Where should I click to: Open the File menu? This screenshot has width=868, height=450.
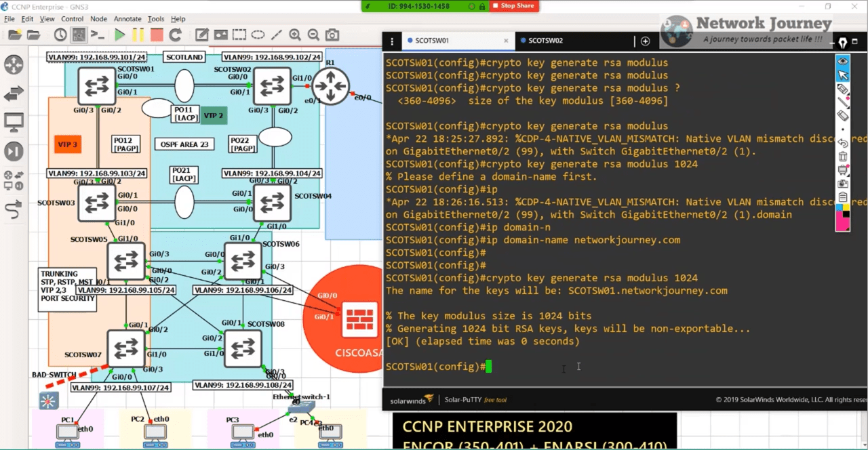coord(9,19)
